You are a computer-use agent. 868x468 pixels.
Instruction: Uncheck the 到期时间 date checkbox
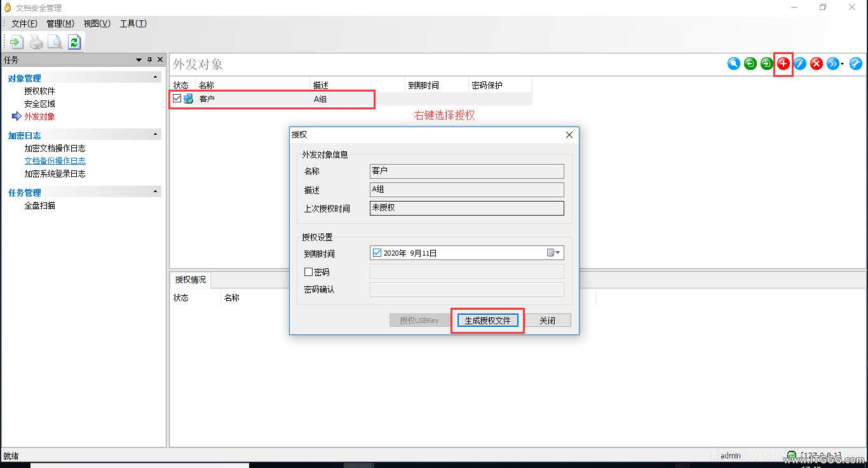tap(377, 253)
